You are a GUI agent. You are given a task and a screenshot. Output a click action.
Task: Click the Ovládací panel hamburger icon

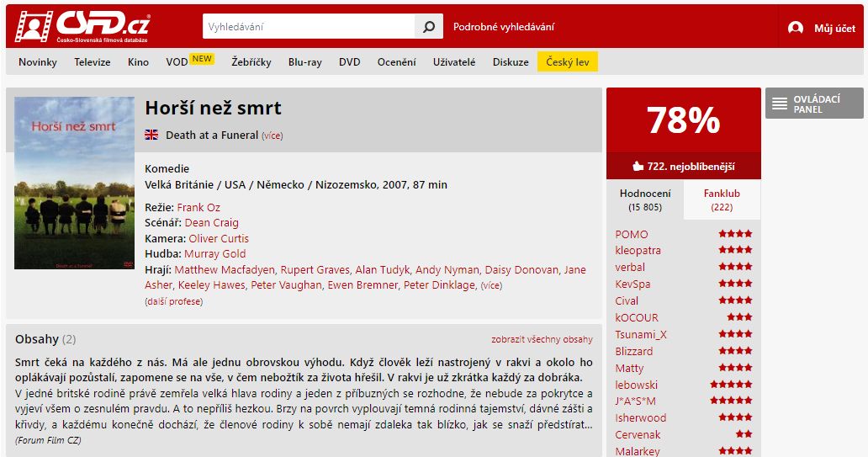point(780,104)
